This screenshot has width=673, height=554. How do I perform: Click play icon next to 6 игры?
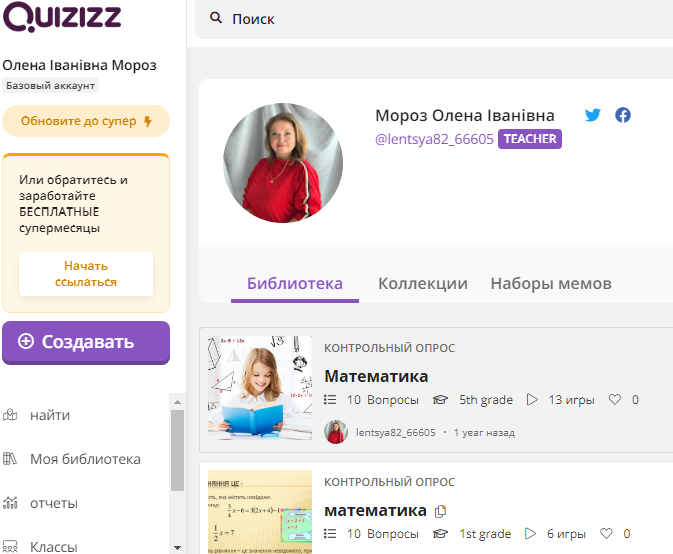coord(531,533)
